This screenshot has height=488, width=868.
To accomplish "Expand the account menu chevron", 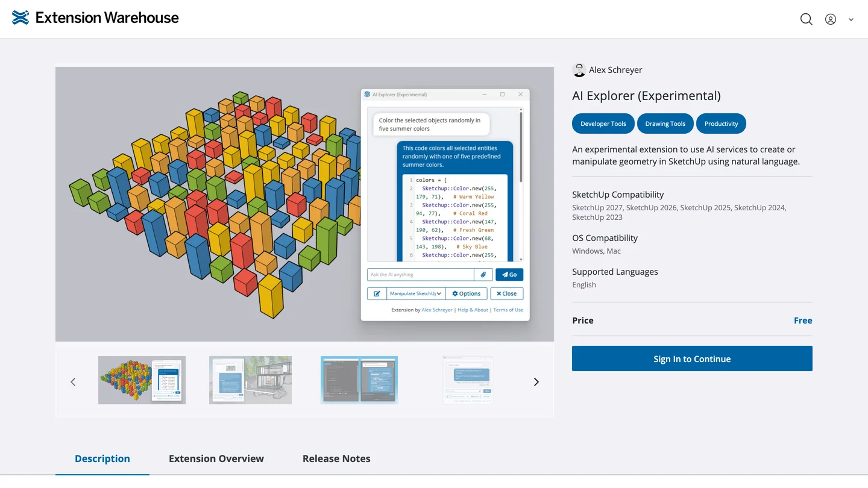I will tap(851, 20).
